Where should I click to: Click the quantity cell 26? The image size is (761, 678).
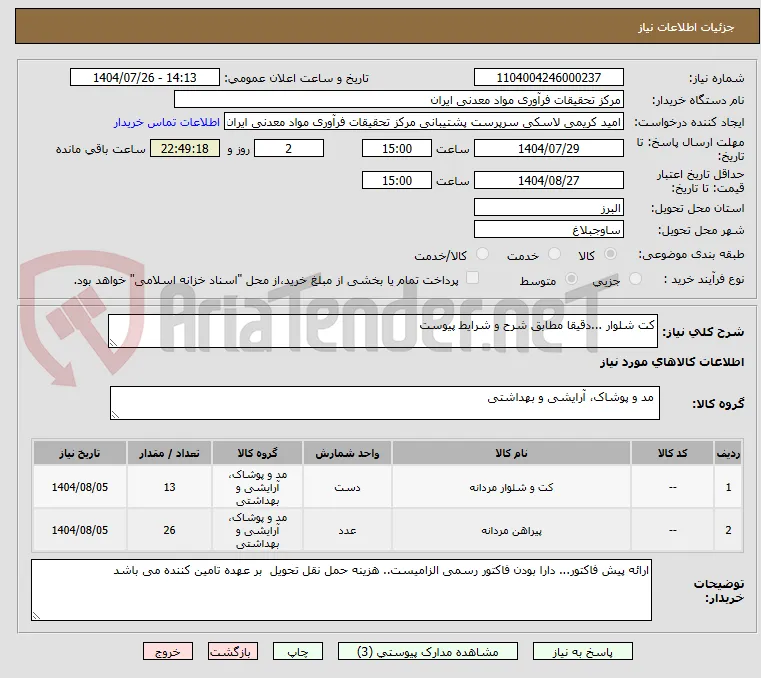(169, 530)
